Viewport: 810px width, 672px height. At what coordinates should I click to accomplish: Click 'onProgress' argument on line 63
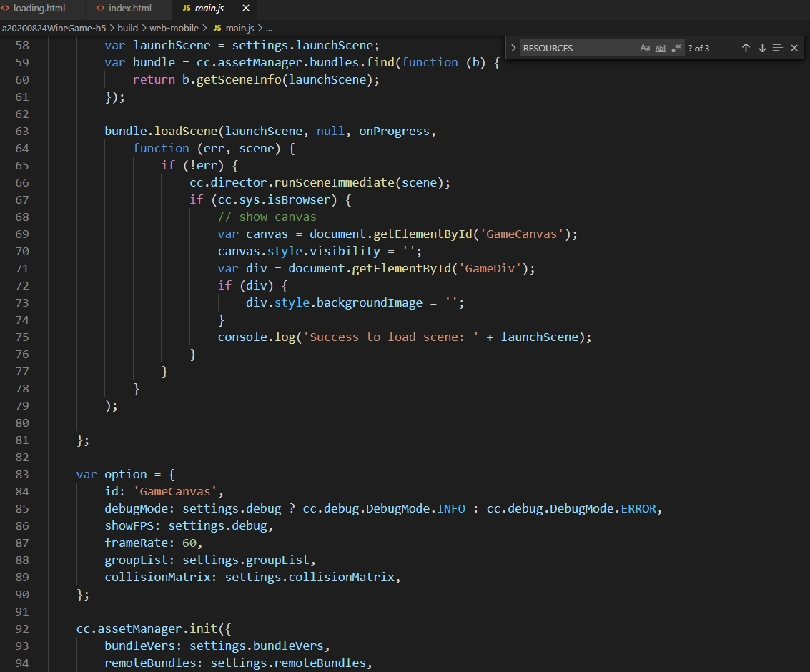coord(394,132)
